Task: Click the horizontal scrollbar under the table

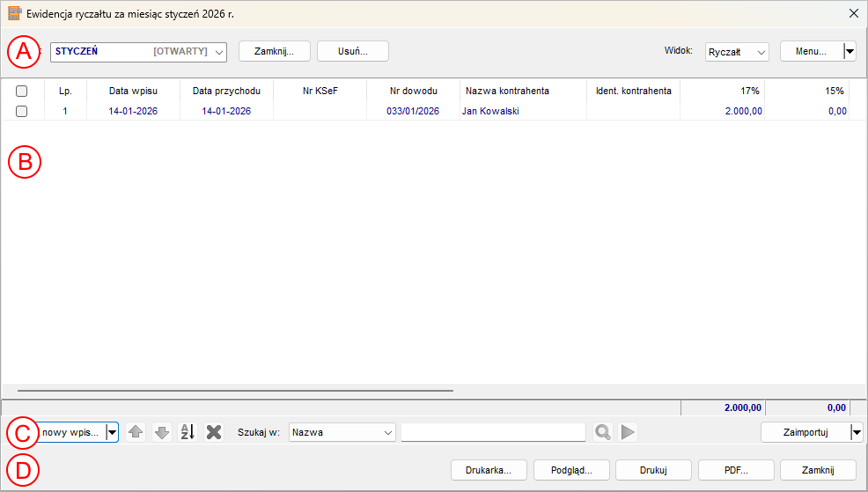Action: [235, 389]
